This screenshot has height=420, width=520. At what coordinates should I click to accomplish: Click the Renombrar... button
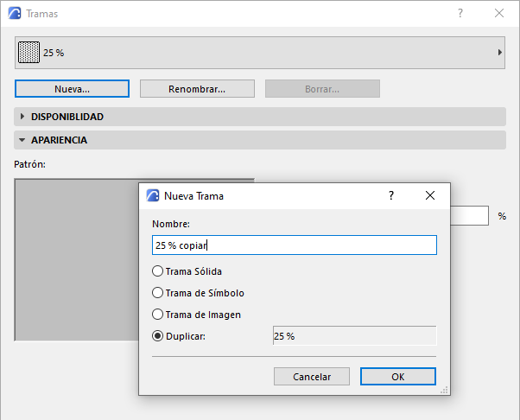[197, 89]
